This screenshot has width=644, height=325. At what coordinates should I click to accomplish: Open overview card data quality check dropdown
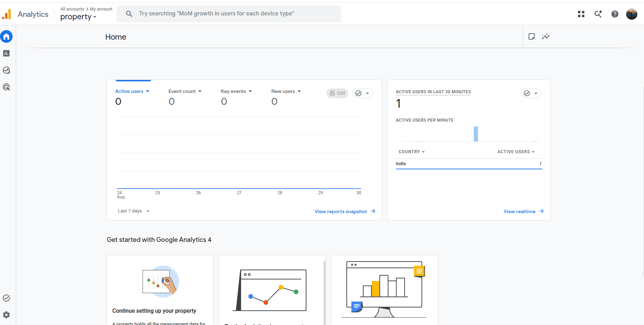click(x=363, y=93)
